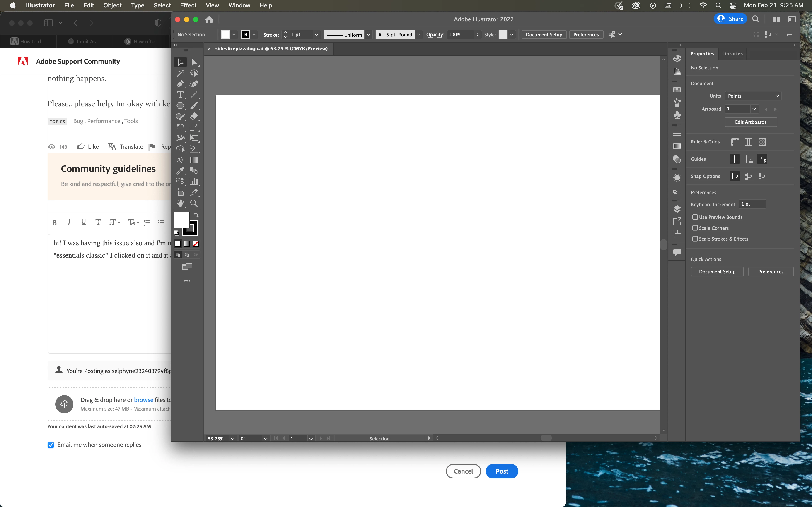Click the blue Share button
Screen dimensions: 812x507
(x=730, y=19)
